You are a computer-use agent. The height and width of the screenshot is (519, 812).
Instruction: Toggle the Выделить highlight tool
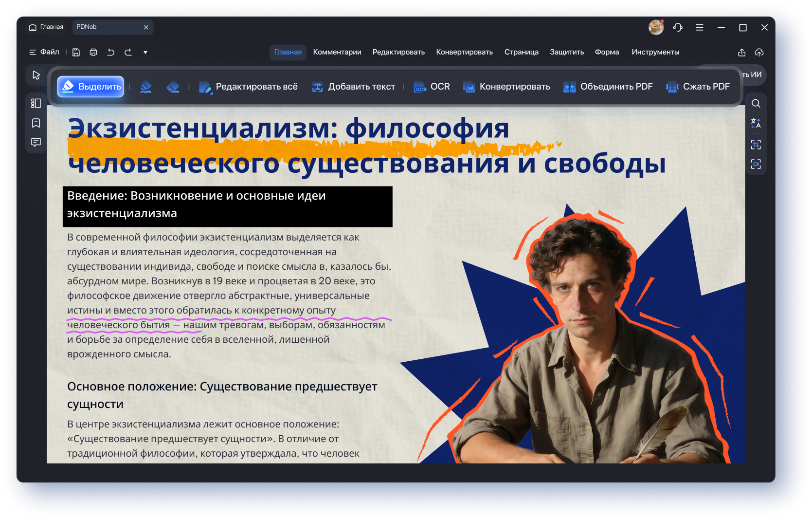91,87
